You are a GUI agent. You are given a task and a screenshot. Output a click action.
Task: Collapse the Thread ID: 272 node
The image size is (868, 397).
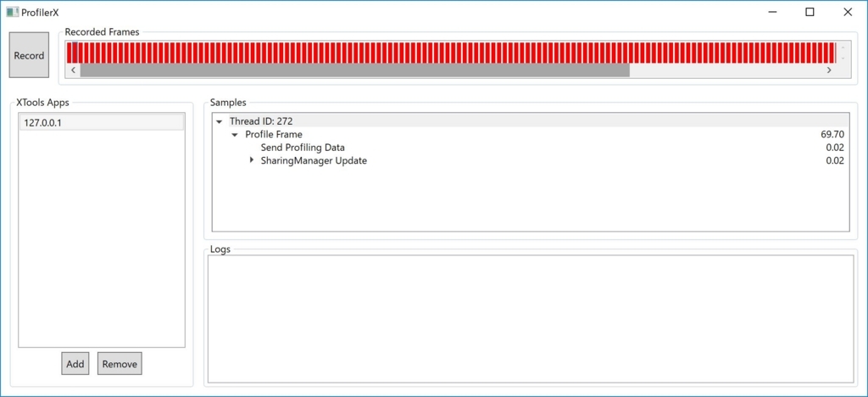[x=220, y=121]
